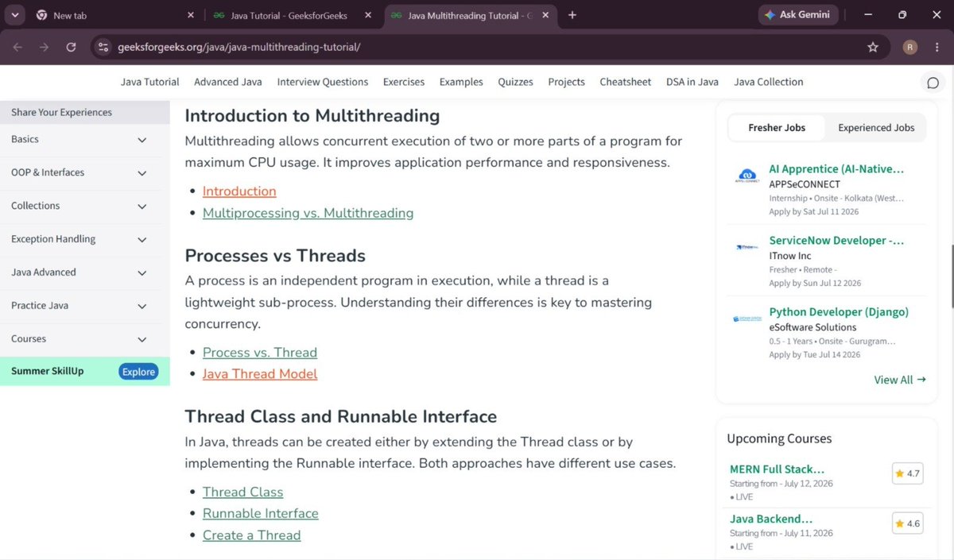Screen dimensions: 954x560
Task: Open Java Collection navigation item
Action: pos(769,82)
